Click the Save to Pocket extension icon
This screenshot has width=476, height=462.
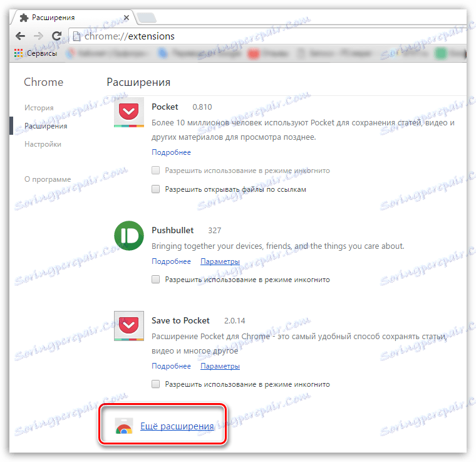coord(129,326)
